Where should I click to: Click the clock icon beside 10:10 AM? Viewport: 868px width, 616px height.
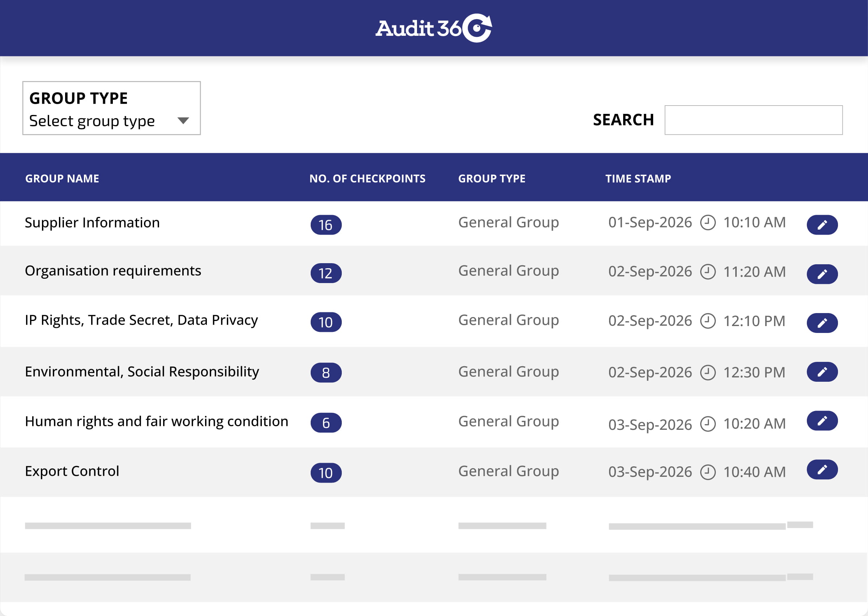tap(707, 223)
